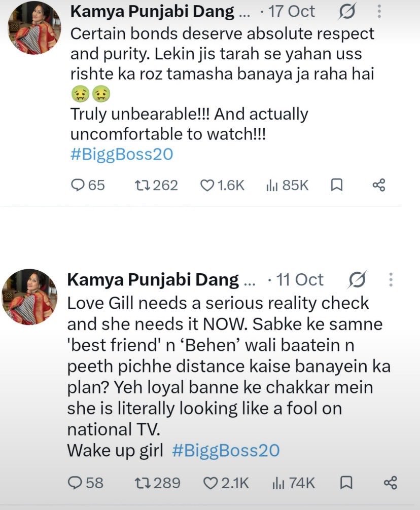Image resolution: width=420 pixels, height=510 pixels.
Task: Share the 17 Oct tweet
Action: click(x=379, y=185)
